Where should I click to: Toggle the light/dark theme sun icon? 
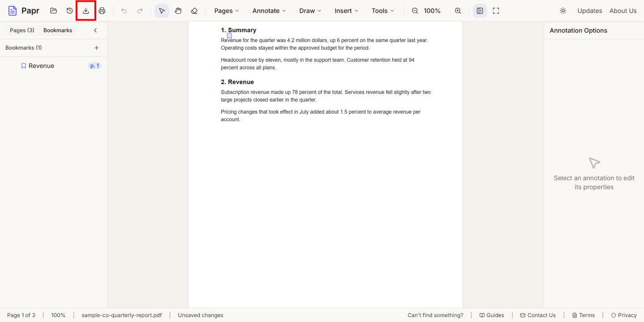point(563,11)
